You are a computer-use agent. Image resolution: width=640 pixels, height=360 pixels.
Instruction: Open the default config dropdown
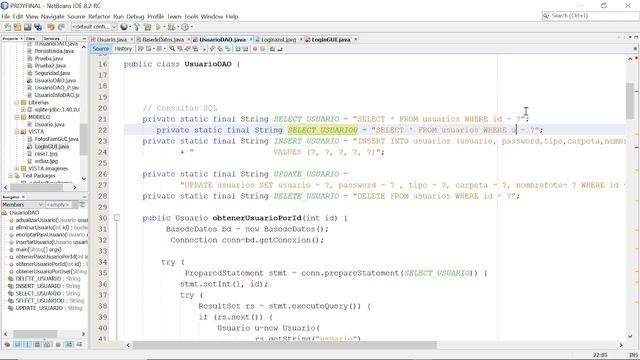pos(114,27)
